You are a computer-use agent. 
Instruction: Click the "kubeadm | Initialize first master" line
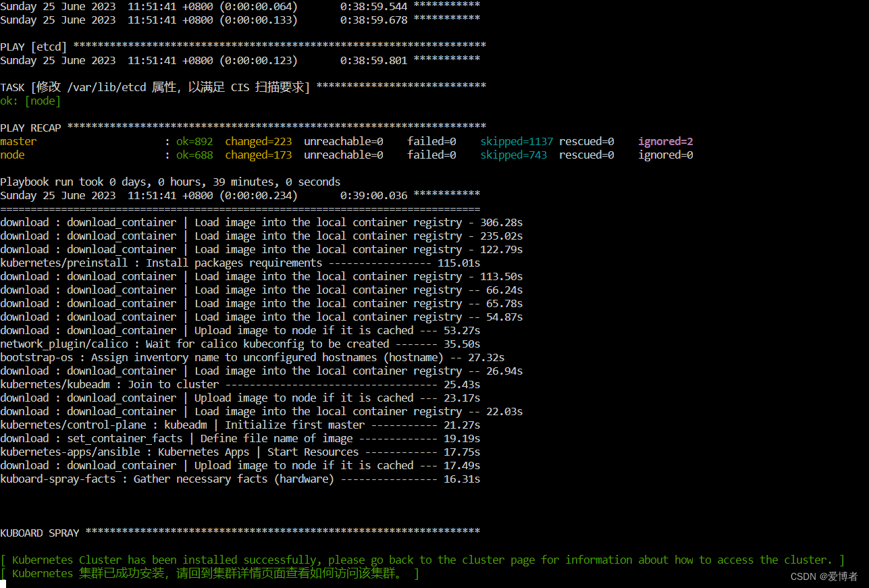[240, 425]
